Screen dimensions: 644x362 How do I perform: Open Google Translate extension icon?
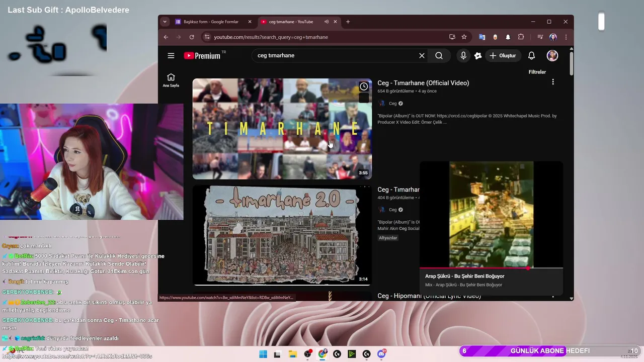pos(482,37)
